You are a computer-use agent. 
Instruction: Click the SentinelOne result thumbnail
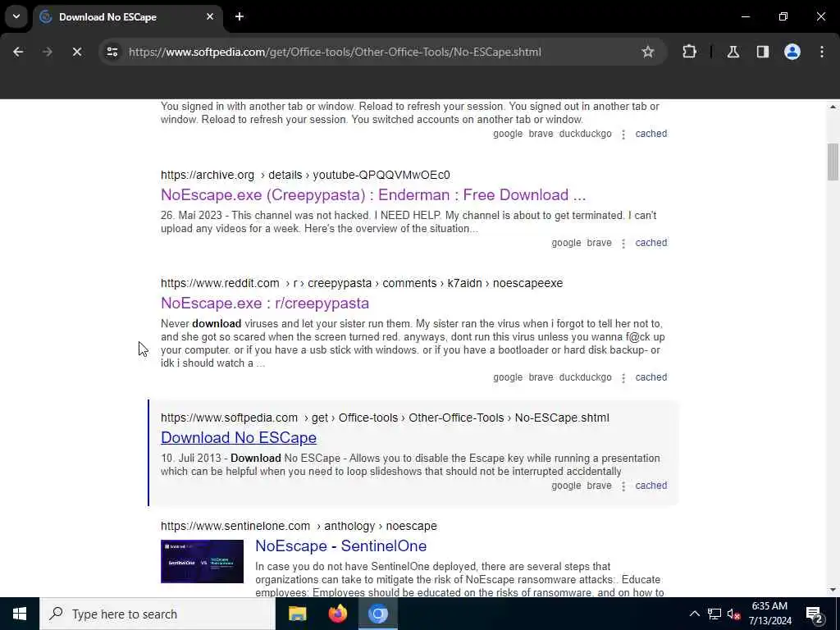pos(202,561)
